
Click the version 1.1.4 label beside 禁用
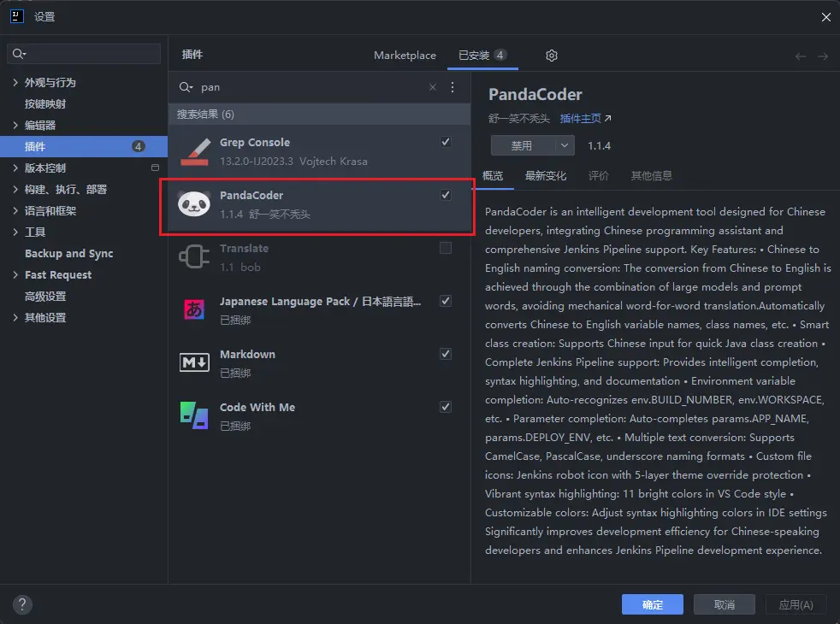click(599, 145)
